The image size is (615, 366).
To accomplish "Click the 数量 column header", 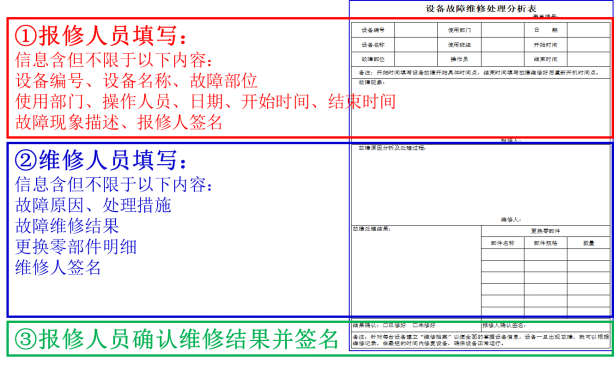I will pos(589,243).
